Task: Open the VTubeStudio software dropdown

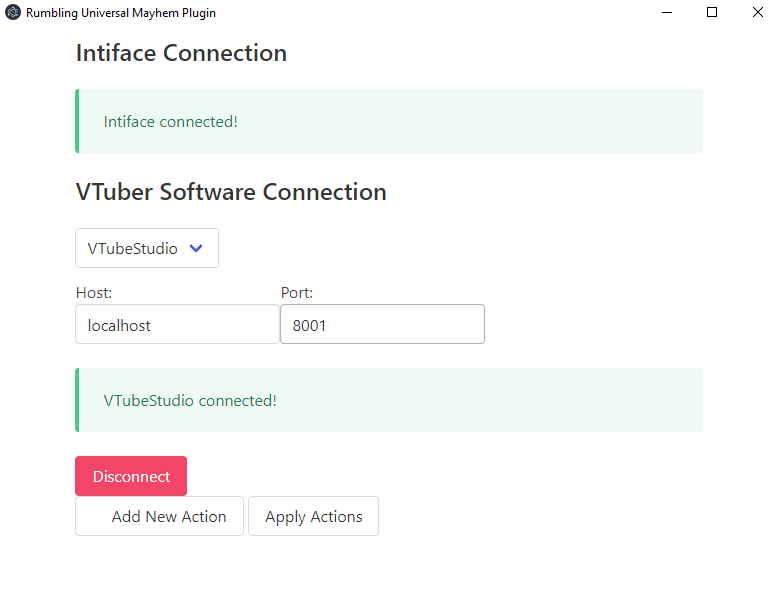Action: [x=147, y=248]
